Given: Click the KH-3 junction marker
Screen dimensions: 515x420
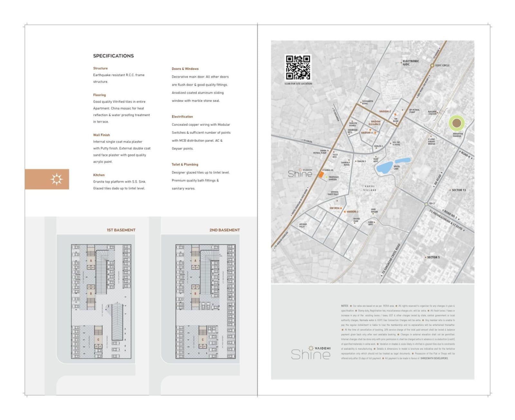Looking at the screenshot, I should pos(426,204).
